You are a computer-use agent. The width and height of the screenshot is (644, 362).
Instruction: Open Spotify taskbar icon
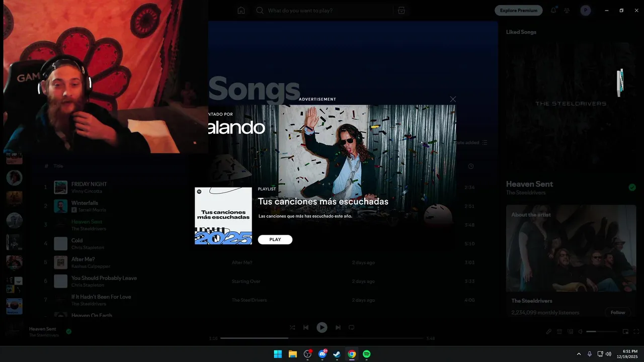tap(367, 354)
